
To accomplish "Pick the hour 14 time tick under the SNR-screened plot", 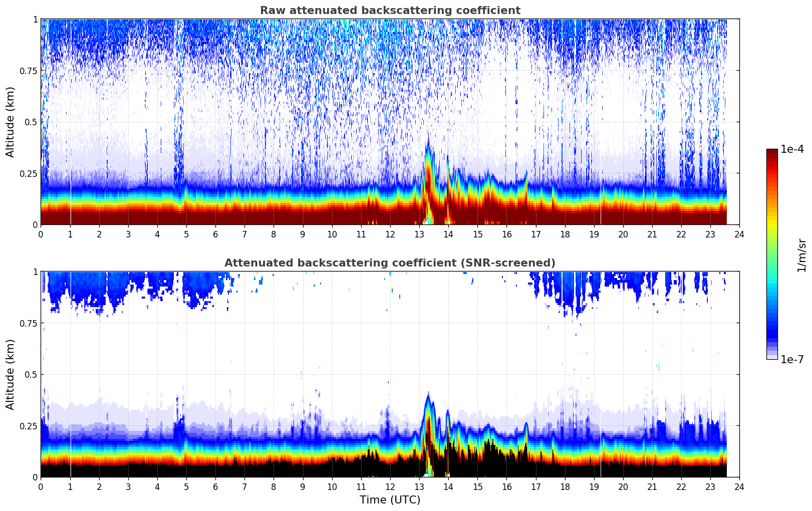I will pyautogui.click(x=448, y=486).
